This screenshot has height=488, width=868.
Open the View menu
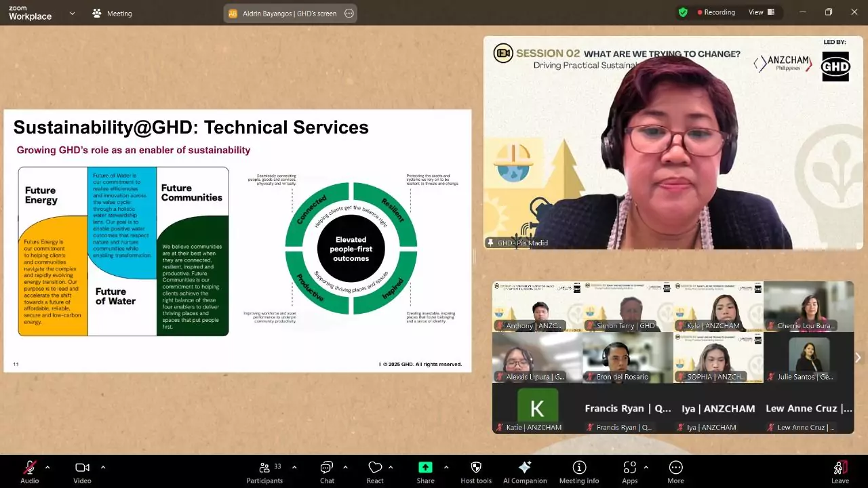pos(760,12)
